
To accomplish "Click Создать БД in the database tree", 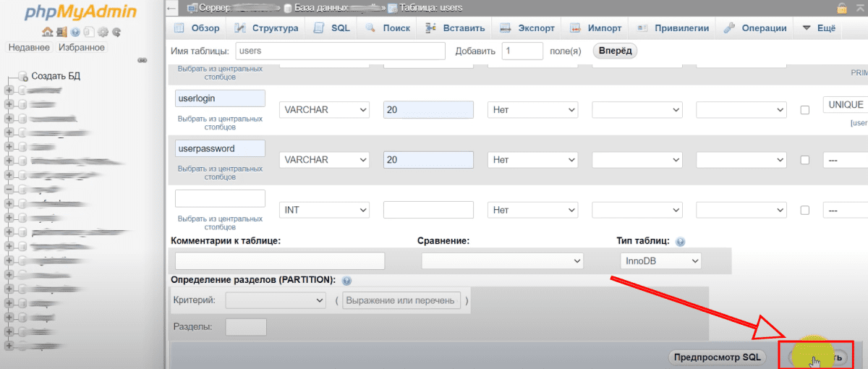I will click(x=55, y=76).
